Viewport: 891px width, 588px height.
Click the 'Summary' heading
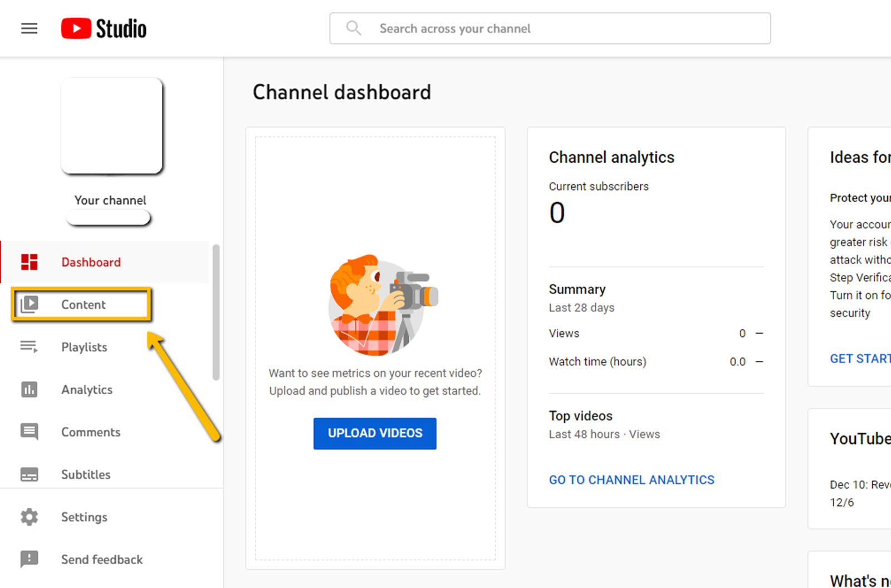577,289
